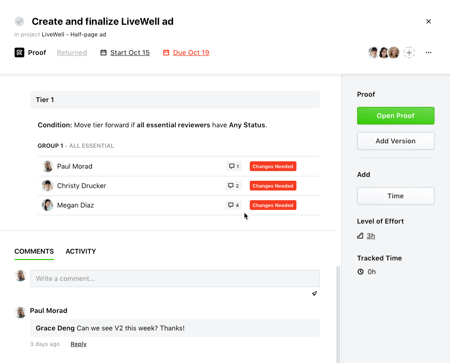Screen dimensions: 450x363
Task: Click the first assignee avatar in the header
Action: point(373,53)
